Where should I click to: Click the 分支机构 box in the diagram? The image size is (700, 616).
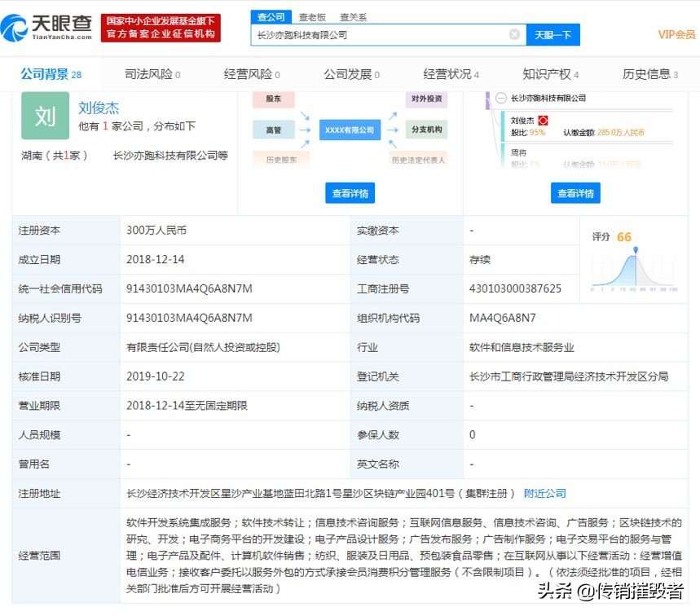(x=427, y=130)
